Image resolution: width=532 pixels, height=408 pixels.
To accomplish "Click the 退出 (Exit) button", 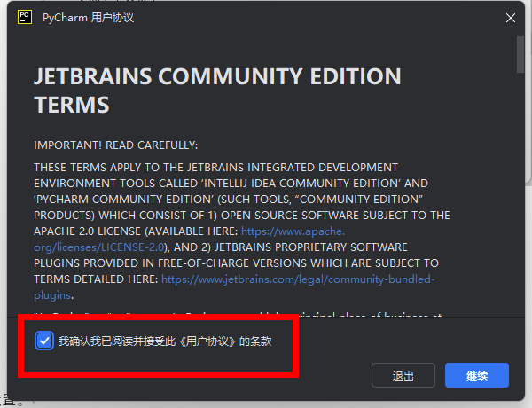I will click(x=403, y=375).
